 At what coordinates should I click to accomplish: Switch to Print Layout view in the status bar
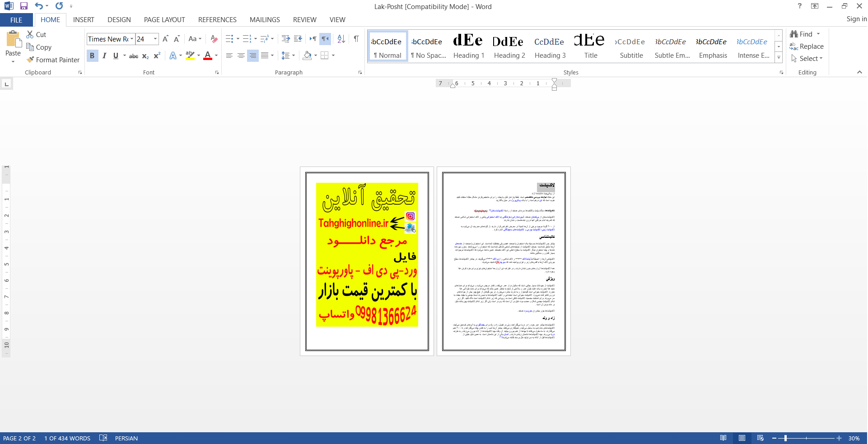742,438
